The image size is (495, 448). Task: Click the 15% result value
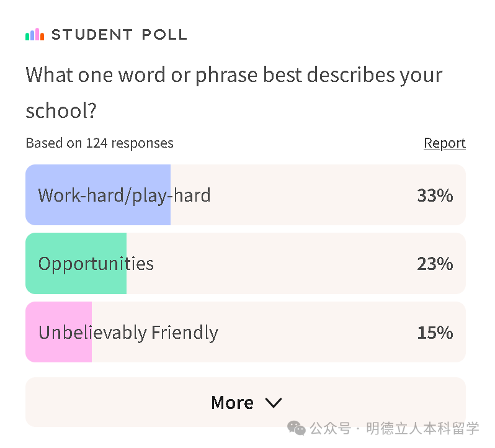click(435, 333)
